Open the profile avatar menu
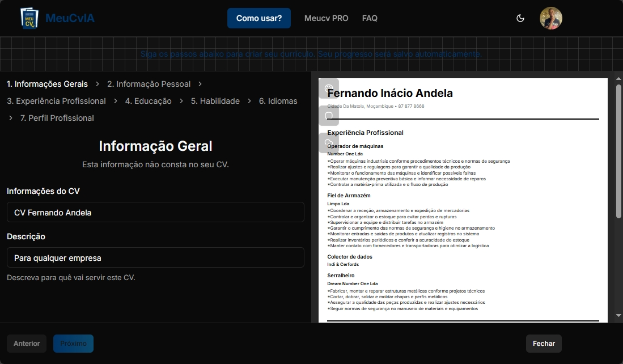623x364 pixels. 550,18
